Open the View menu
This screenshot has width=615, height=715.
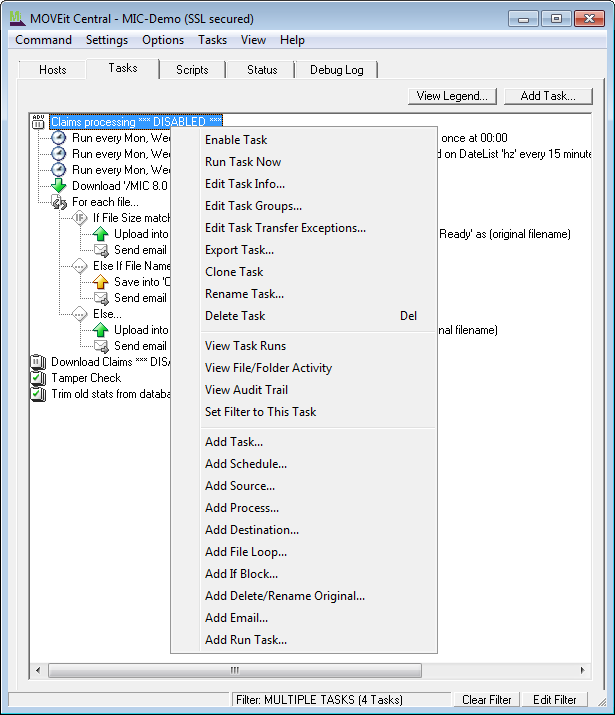pos(253,40)
